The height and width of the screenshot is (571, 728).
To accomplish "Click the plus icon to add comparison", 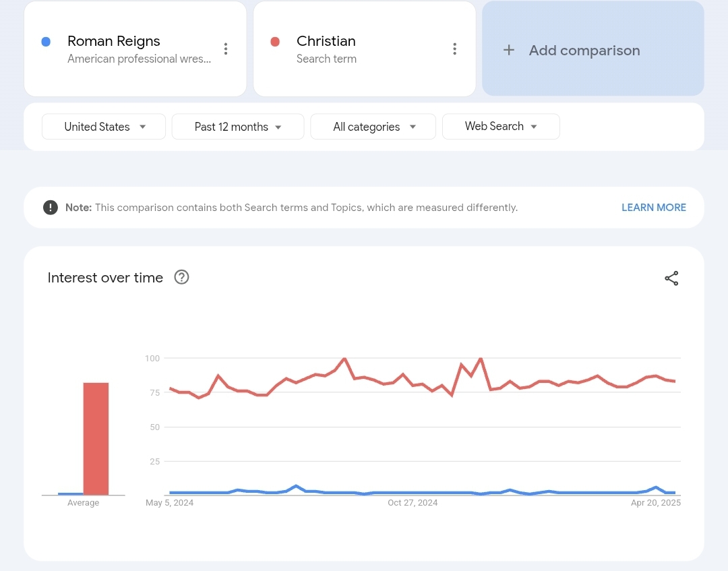I will click(509, 51).
